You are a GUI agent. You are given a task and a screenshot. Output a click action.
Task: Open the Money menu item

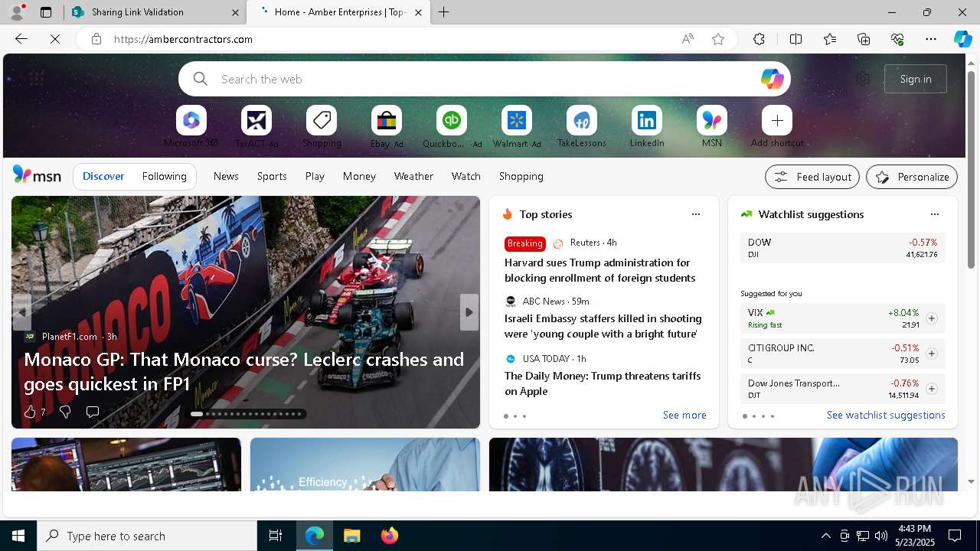(359, 176)
